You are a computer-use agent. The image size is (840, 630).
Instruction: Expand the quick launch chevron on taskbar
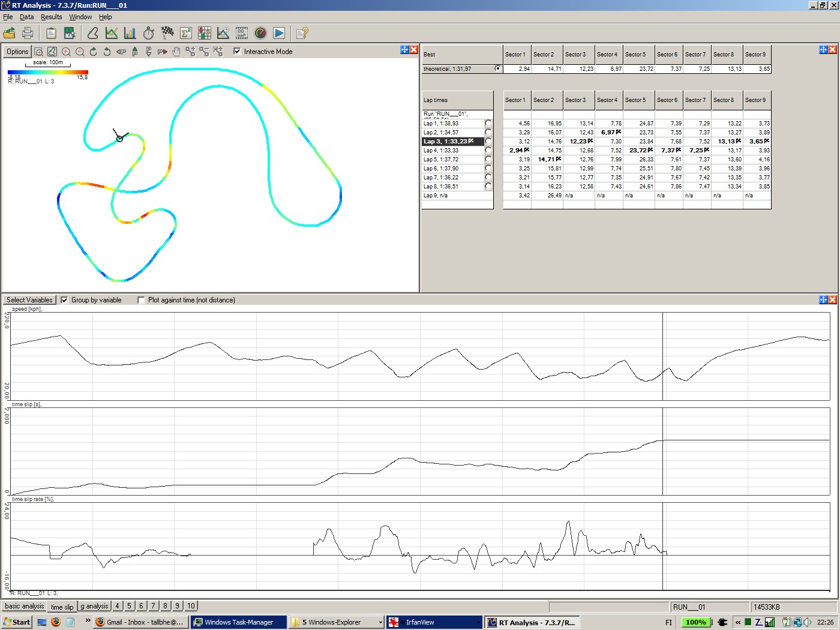pos(88,621)
